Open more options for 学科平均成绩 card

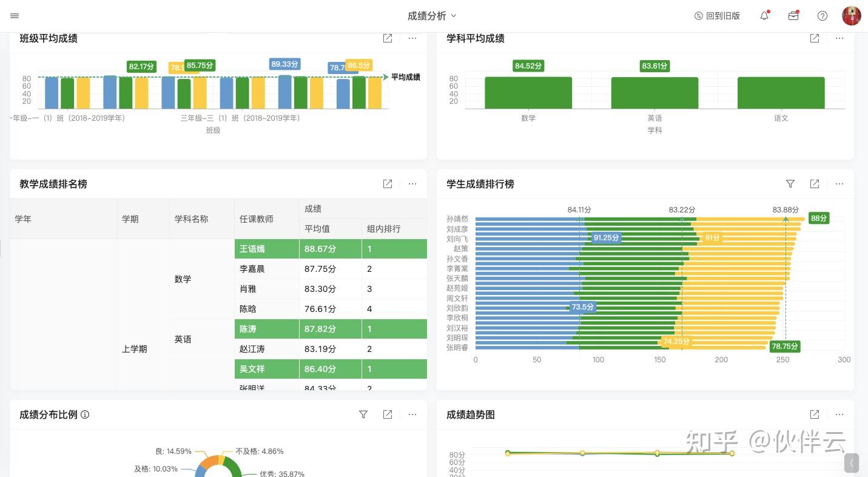(x=839, y=38)
